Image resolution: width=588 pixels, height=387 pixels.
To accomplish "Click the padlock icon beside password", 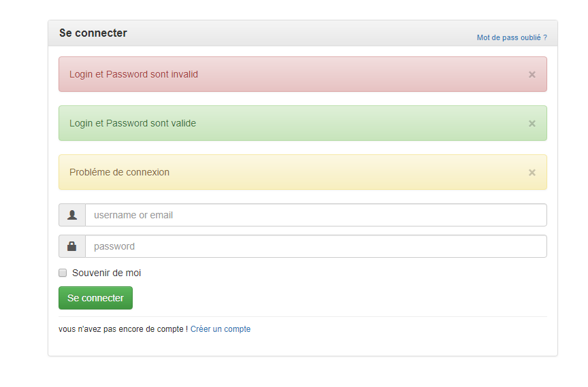I will point(72,246).
